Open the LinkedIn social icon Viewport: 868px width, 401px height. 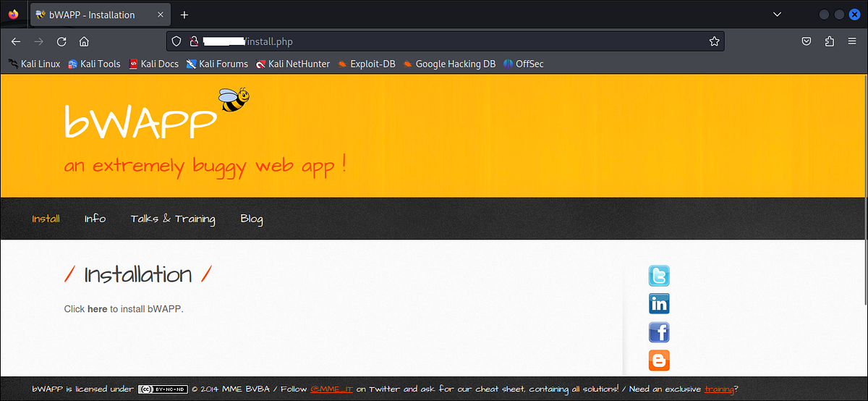pyautogui.click(x=659, y=304)
